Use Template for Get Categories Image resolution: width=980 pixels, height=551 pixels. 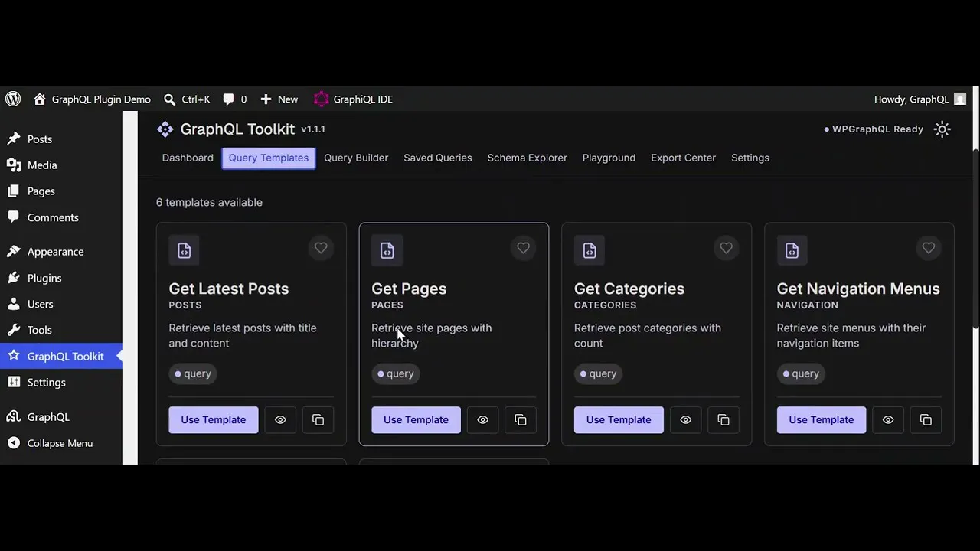tap(619, 419)
